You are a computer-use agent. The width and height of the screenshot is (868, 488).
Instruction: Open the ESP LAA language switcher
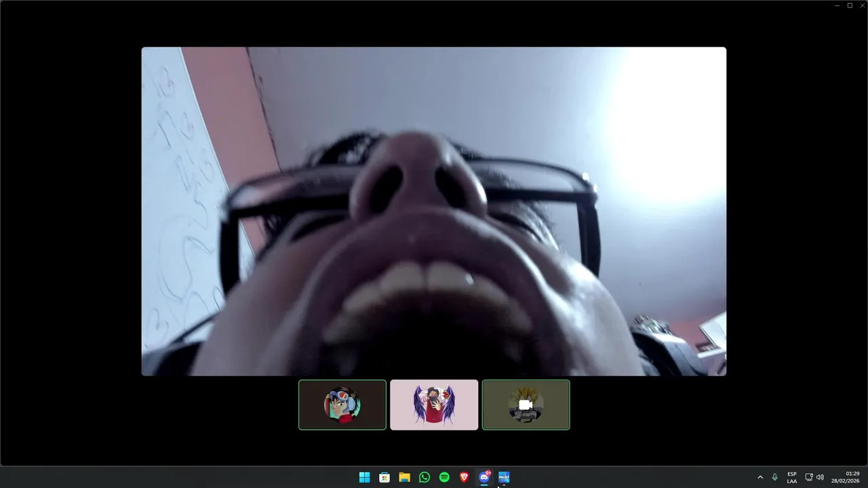(x=792, y=477)
